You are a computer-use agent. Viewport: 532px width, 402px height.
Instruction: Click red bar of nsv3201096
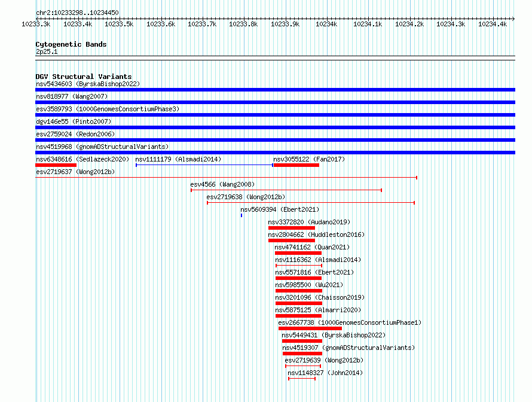(x=299, y=303)
